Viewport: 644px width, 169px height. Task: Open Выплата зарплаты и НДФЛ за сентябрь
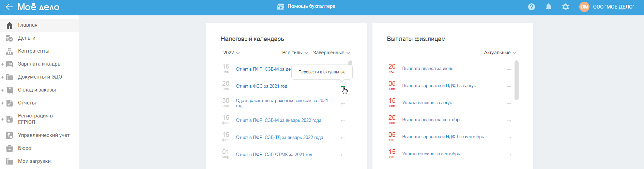(443, 137)
